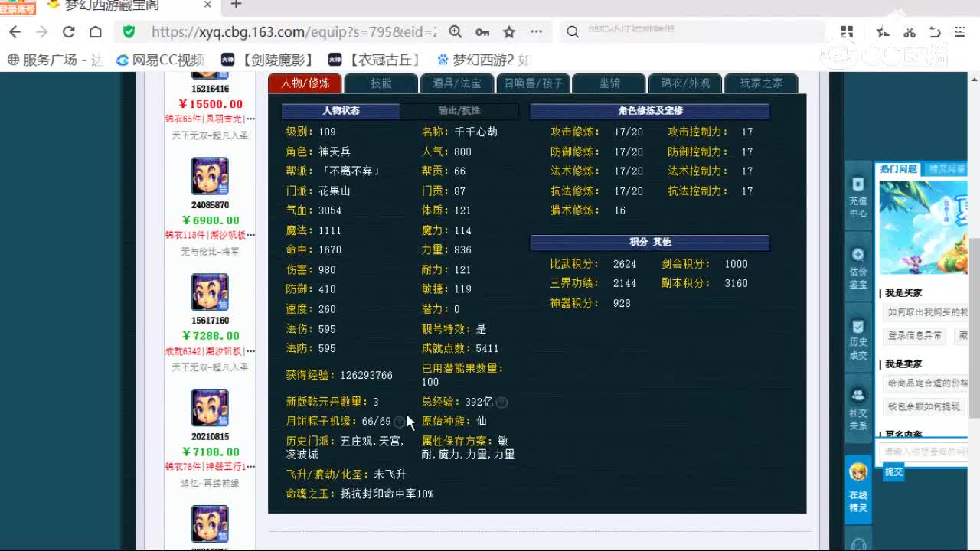The width and height of the screenshot is (980, 551).
Task: Click the ¥15500.00 listing price
Action: click(211, 104)
